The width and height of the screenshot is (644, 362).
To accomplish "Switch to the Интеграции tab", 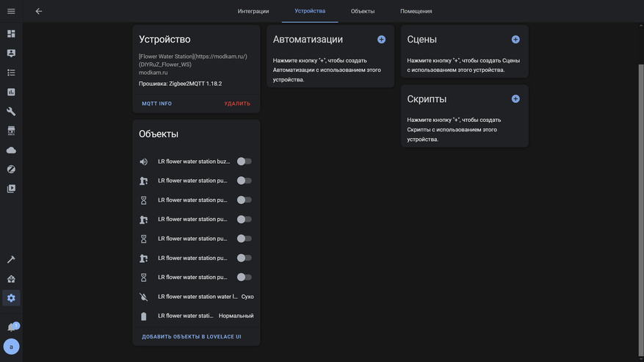I will click(x=253, y=11).
